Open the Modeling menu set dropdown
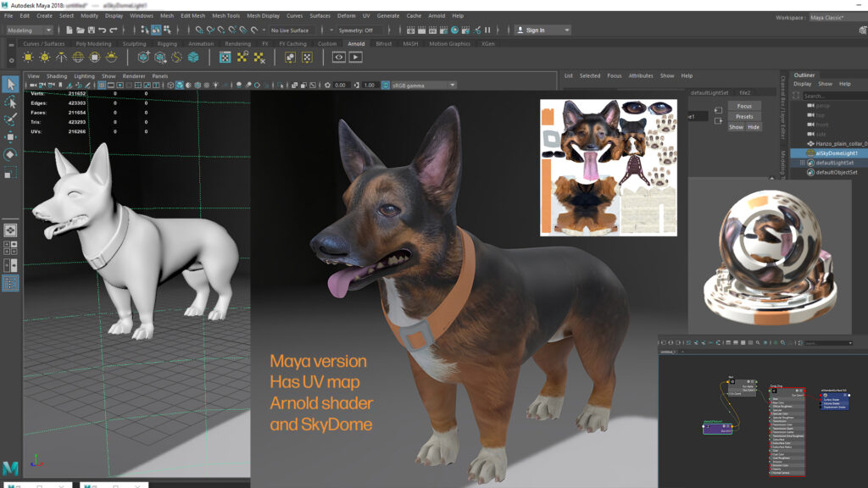The height and width of the screenshot is (488, 868). tap(30, 30)
